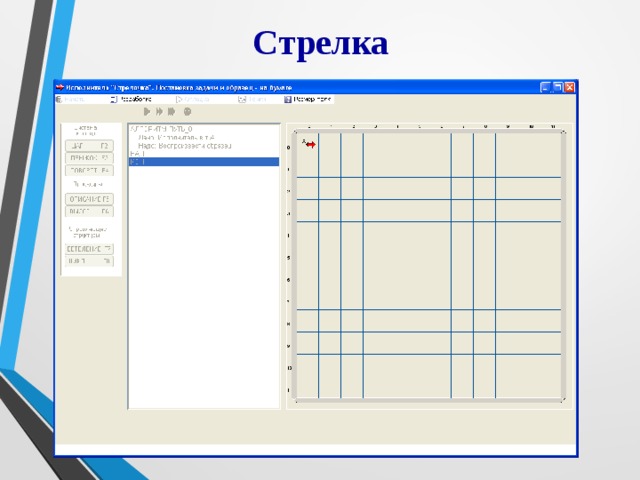Click the red arrow executor on the field
Viewport: 640px width, 480px height.
click(x=310, y=144)
